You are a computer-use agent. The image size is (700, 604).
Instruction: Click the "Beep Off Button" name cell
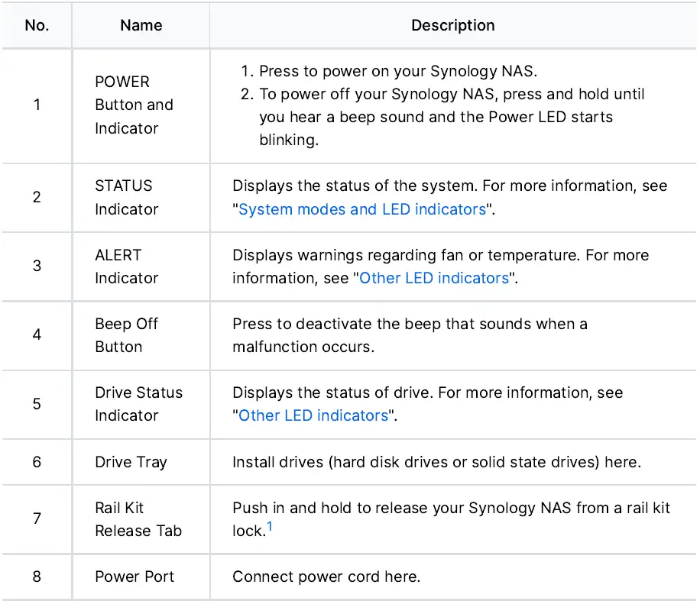[126, 335]
